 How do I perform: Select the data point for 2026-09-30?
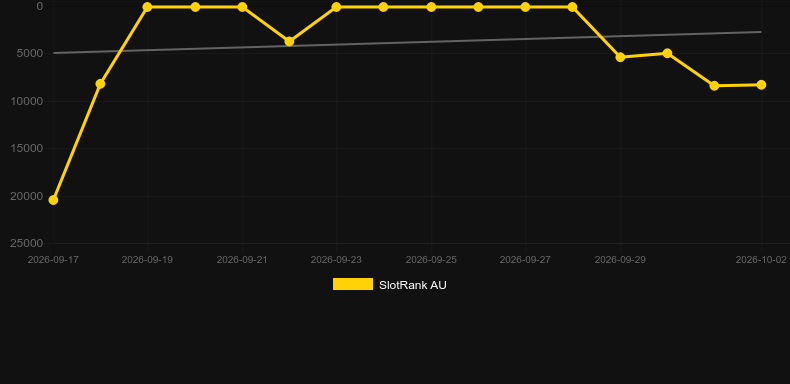668,53
